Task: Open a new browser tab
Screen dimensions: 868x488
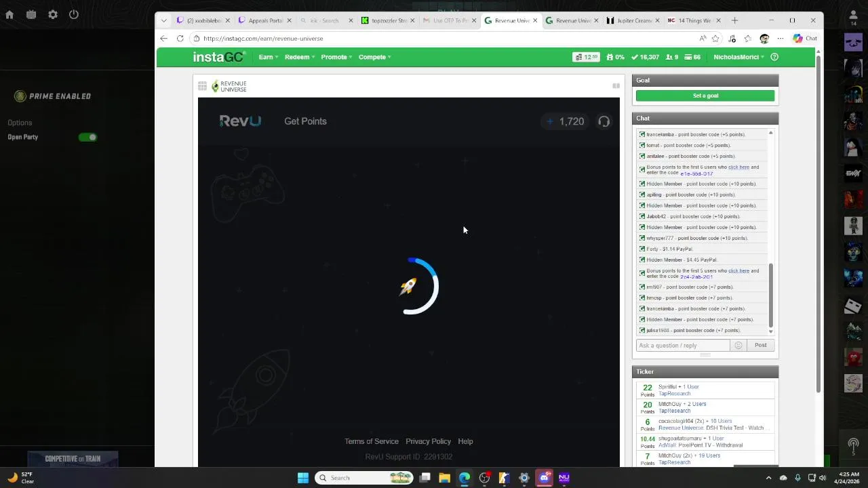Action: [734, 20]
